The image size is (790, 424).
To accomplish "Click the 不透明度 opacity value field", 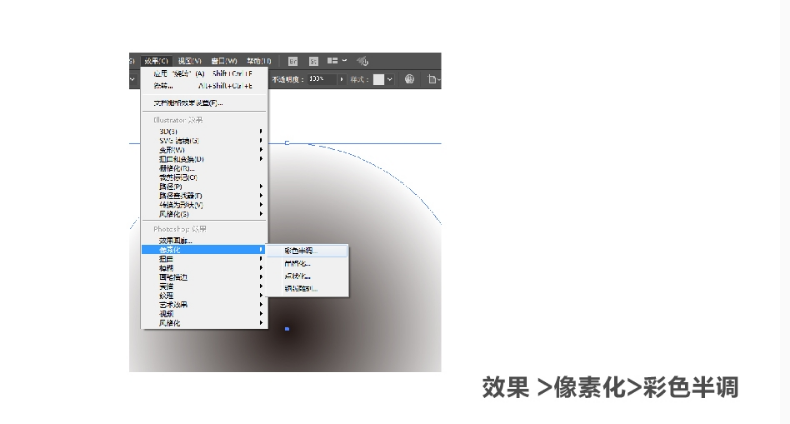I will click(x=321, y=79).
